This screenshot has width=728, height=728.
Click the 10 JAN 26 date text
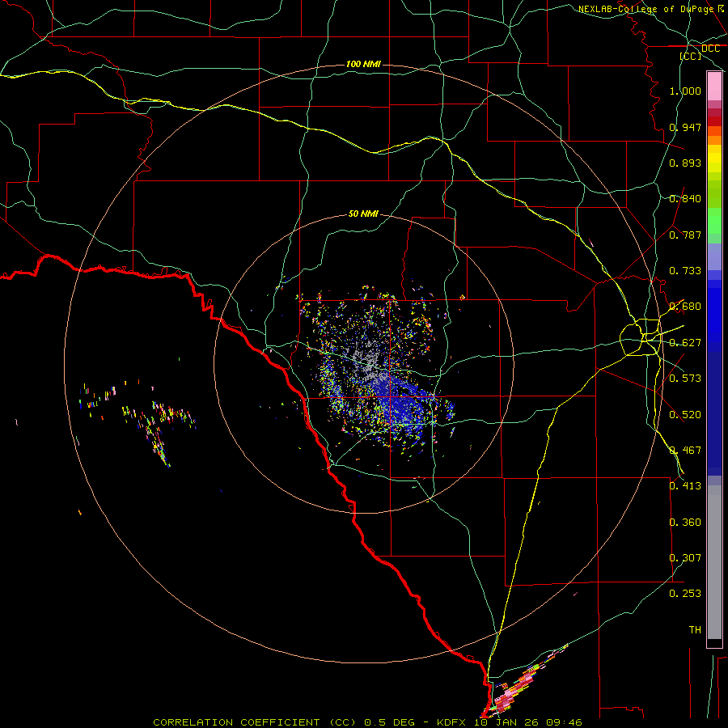506,722
